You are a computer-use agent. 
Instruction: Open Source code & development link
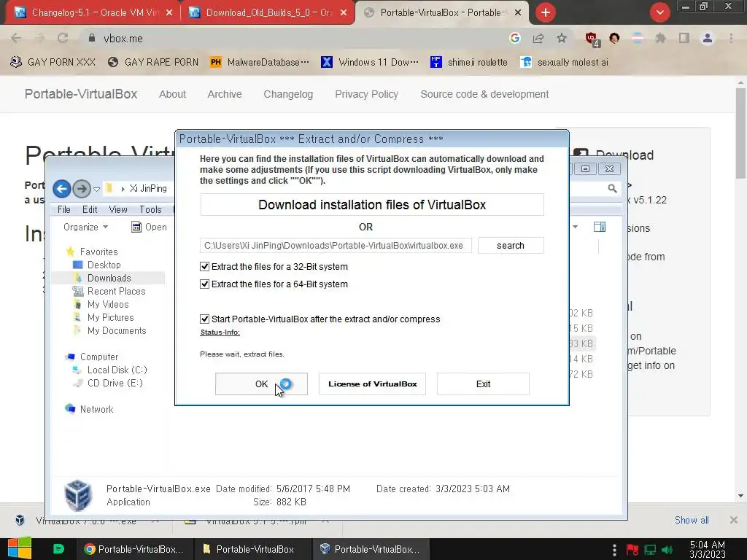pos(484,94)
